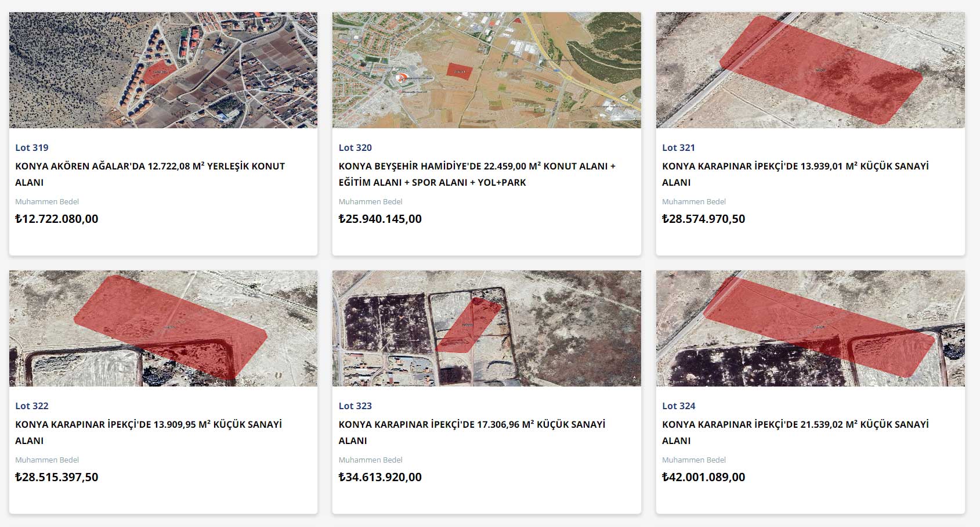Click the Lot 322 parcel image
This screenshot has width=980, height=527.
click(x=163, y=329)
